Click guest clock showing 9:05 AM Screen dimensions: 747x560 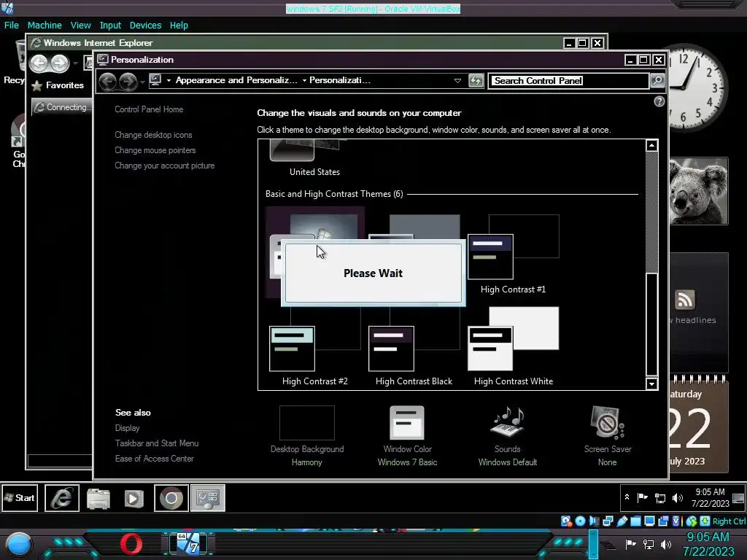[710, 498]
